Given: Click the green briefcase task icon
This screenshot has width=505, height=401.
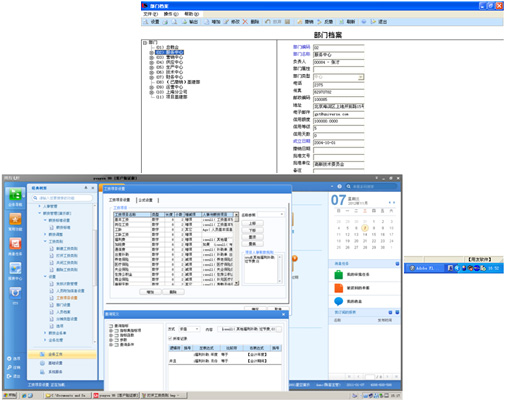Looking at the screenshot, I should pyautogui.click(x=338, y=274).
